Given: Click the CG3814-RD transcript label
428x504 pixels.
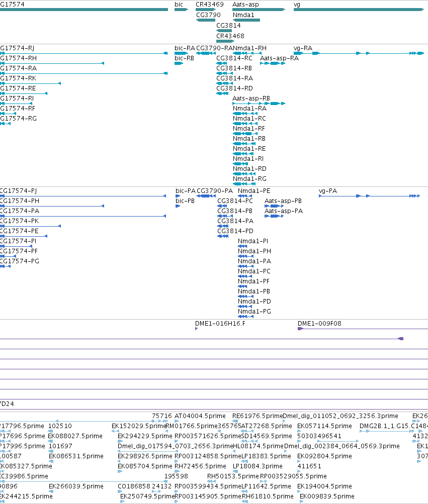Looking at the screenshot, I should tap(234, 88).
